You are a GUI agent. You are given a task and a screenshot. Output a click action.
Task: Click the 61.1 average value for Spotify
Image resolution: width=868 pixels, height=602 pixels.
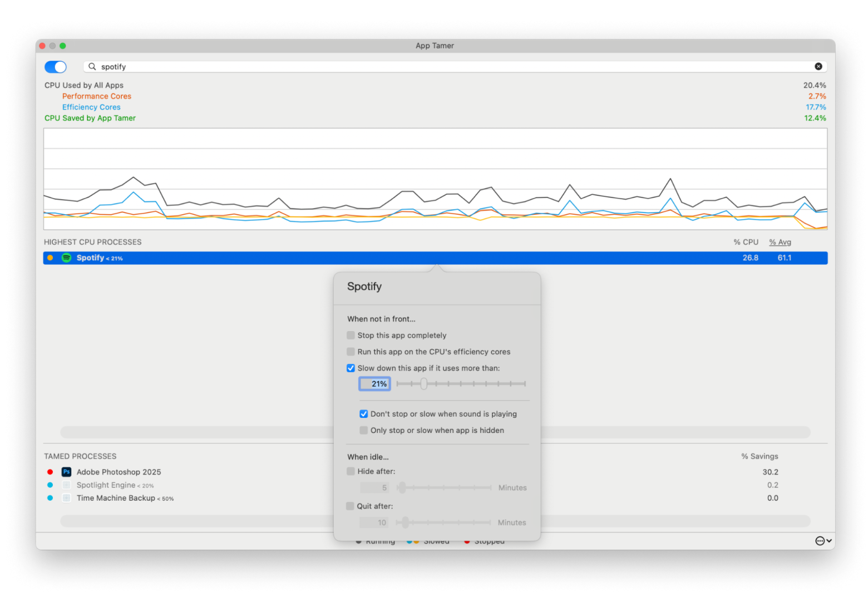(785, 258)
